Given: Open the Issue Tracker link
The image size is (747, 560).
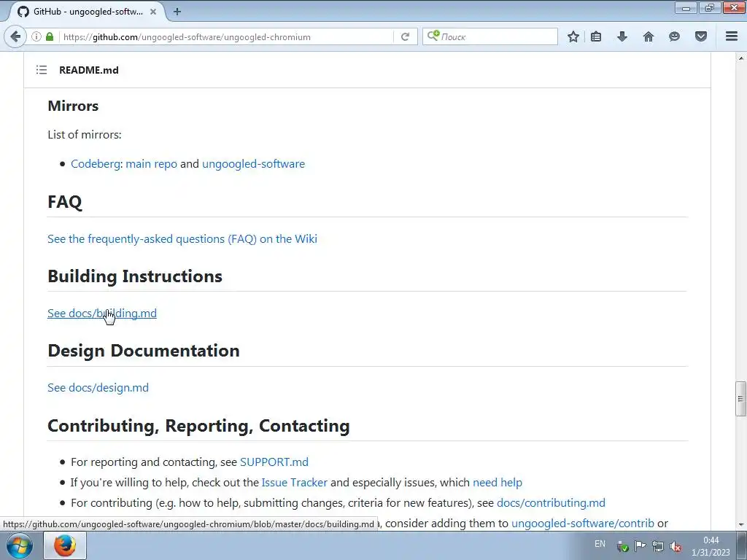Looking at the screenshot, I should pyautogui.click(x=295, y=483).
